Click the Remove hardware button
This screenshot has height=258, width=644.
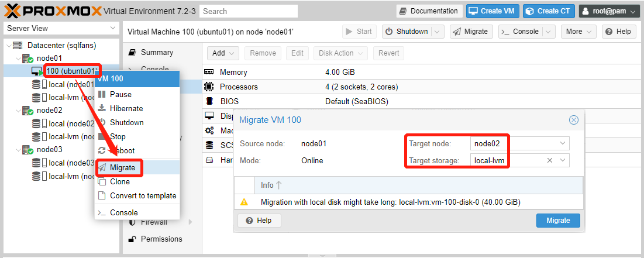tap(263, 53)
